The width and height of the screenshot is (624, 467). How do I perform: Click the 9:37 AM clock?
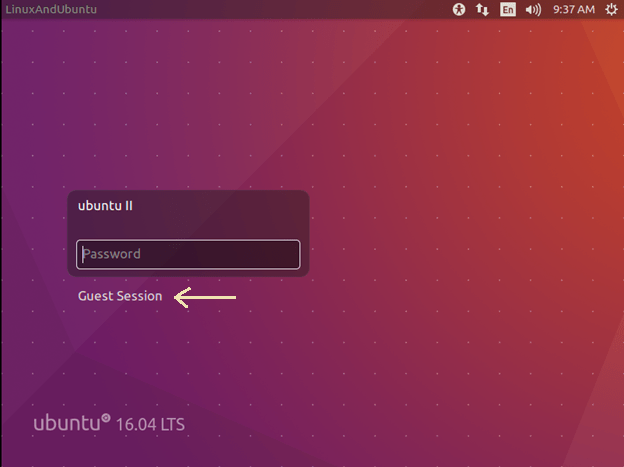574,9
